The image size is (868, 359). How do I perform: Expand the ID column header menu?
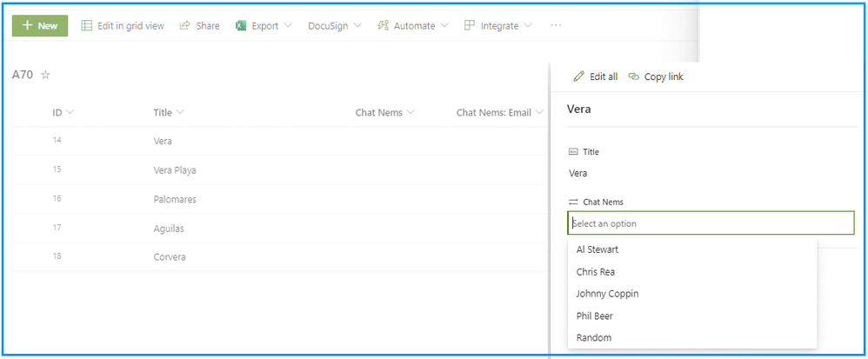[70, 113]
